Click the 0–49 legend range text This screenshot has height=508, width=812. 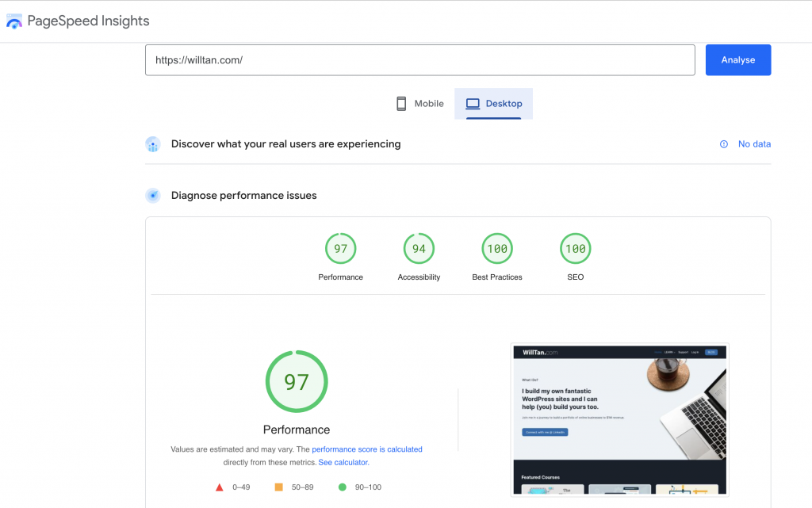241,487
